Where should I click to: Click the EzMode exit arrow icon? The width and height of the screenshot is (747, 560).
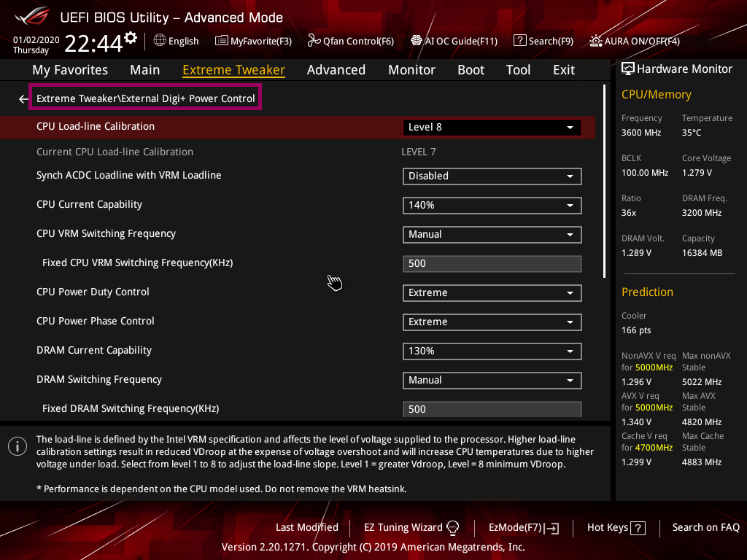click(x=552, y=528)
